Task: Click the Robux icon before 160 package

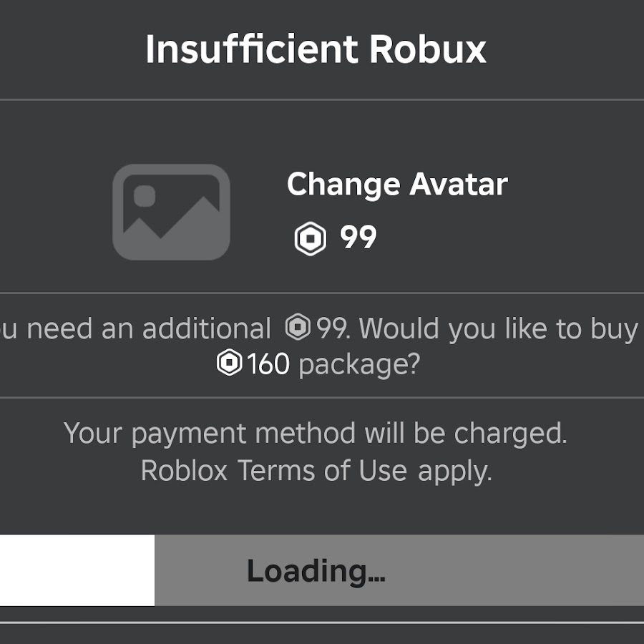Action: pyautogui.click(x=229, y=362)
